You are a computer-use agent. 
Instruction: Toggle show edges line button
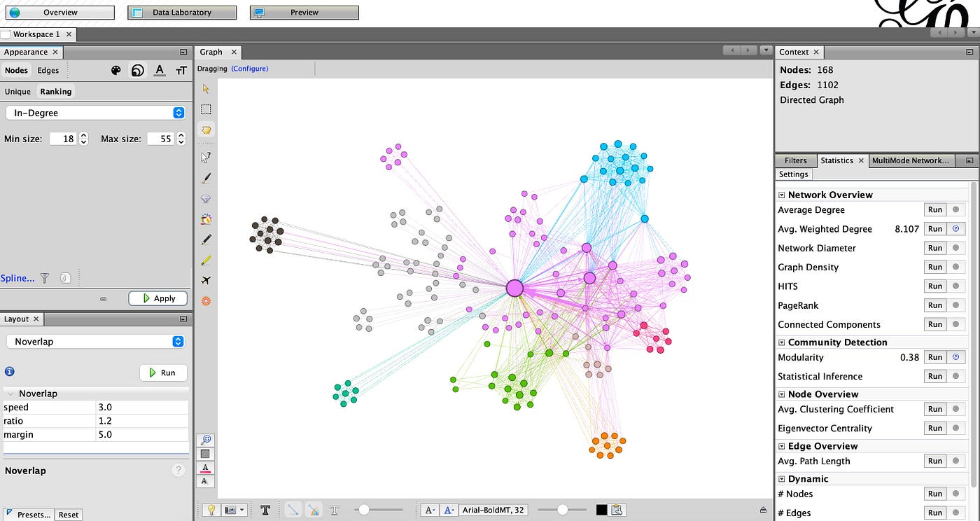293,510
